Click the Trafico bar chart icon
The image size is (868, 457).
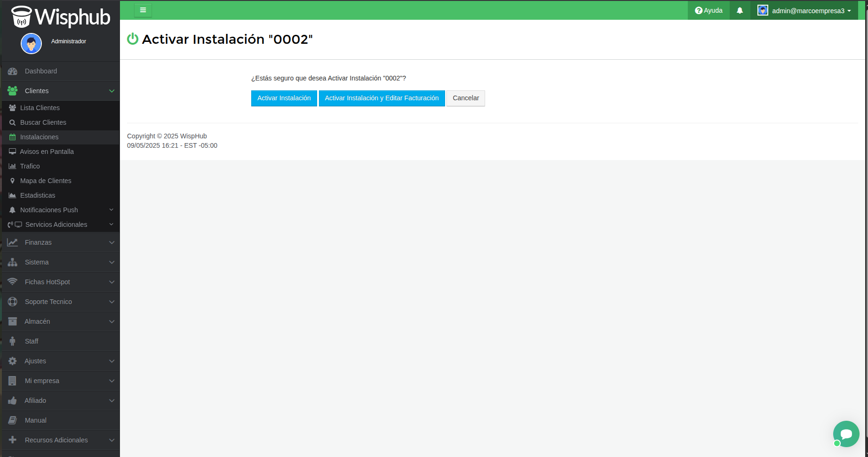[x=13, y=166]
